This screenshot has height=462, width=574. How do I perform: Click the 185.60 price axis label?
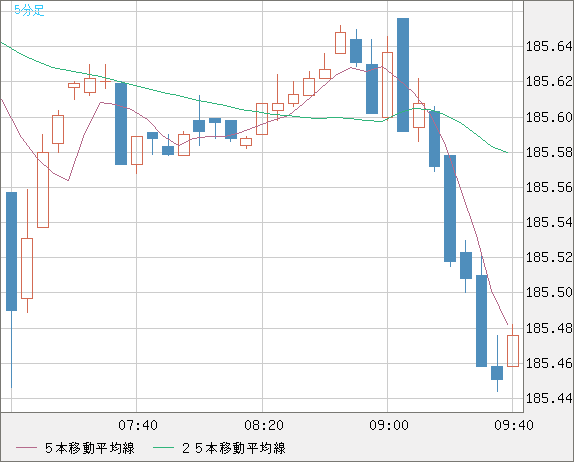[549, 117]
